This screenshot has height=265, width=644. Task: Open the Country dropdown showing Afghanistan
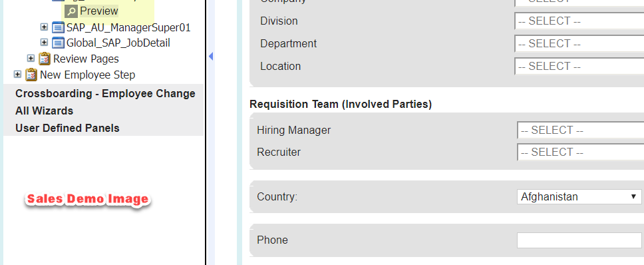(579, 197)
